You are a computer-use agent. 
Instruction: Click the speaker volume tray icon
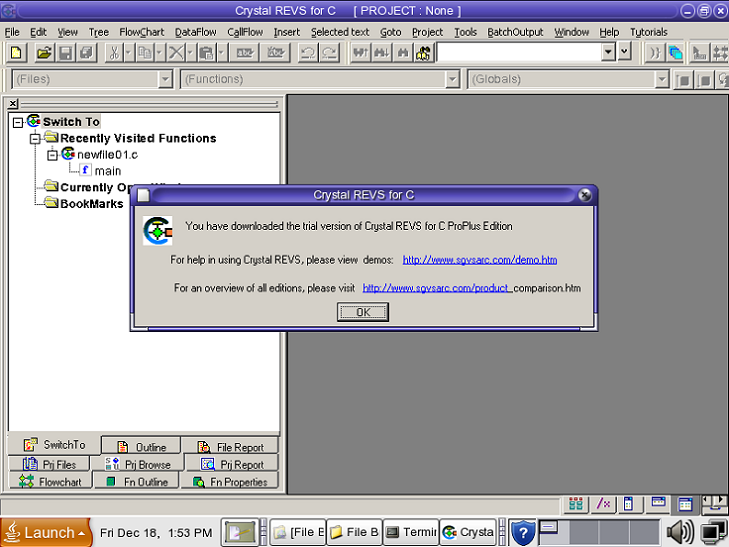point(680,532)
